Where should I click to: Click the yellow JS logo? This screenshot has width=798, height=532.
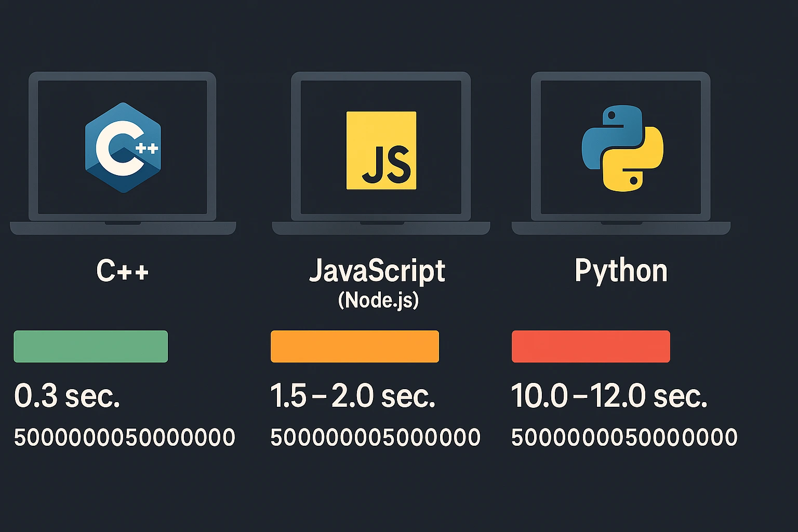click(x=381, y=150)
